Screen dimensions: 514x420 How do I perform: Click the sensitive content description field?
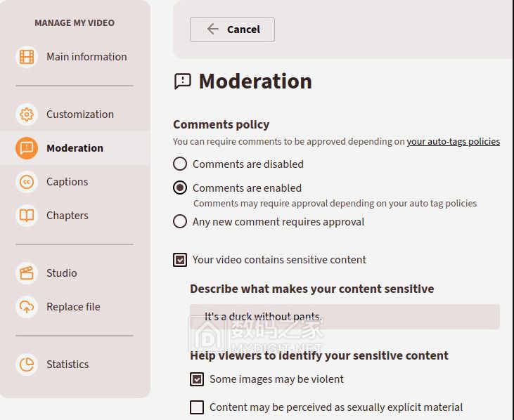(x=345, y=317)
